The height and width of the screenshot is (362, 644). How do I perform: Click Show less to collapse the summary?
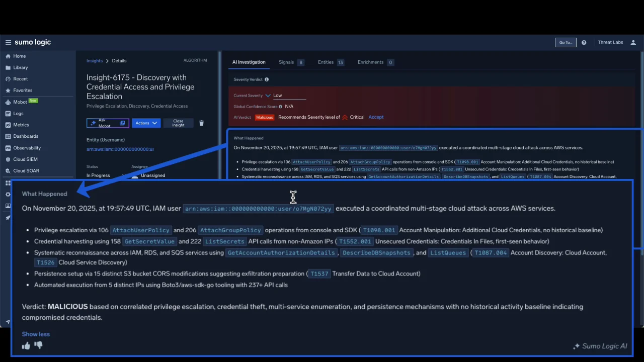tap(36, 334)
